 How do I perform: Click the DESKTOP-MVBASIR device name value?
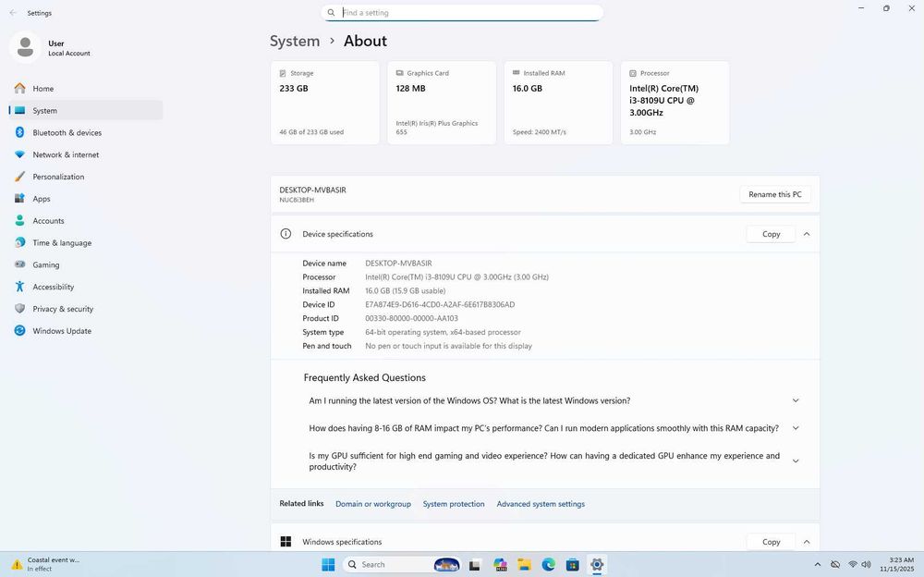(x=398, y=264)
